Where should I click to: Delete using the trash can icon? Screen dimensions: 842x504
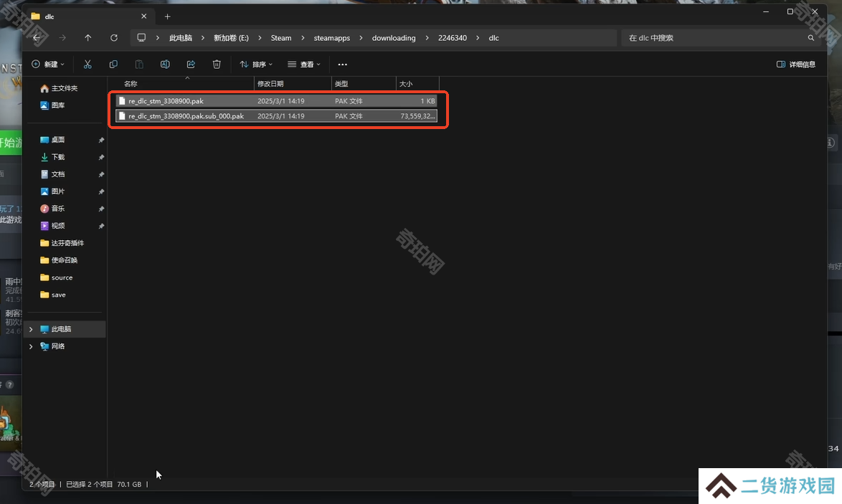click(x=217, y=65)
